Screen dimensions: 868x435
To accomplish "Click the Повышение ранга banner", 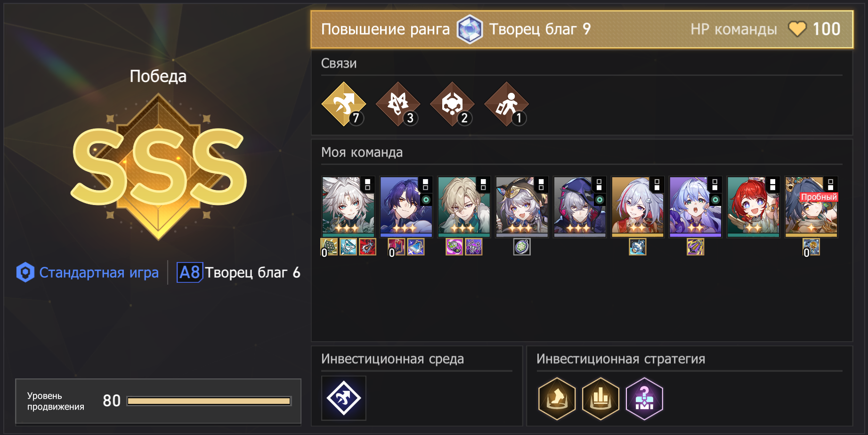I will 582,29.
